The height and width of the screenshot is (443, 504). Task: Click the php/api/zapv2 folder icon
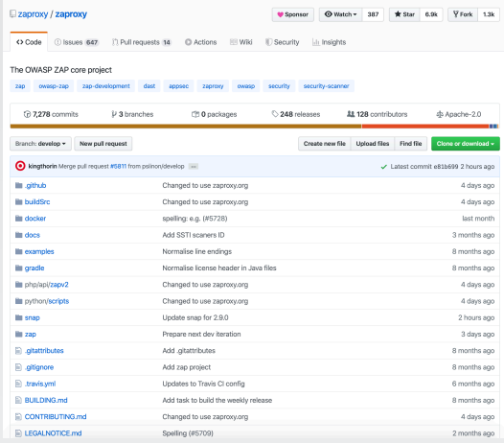pos(18,285)
